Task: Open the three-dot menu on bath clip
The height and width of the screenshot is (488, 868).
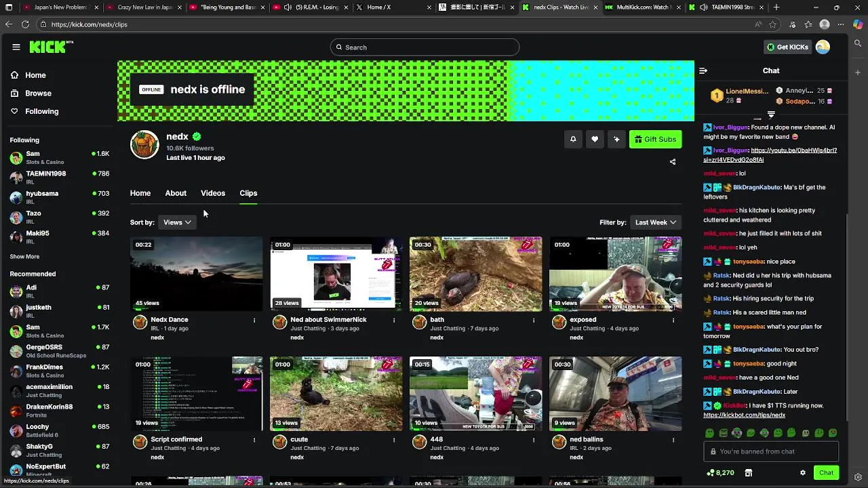Action: [x=534, y=320]
